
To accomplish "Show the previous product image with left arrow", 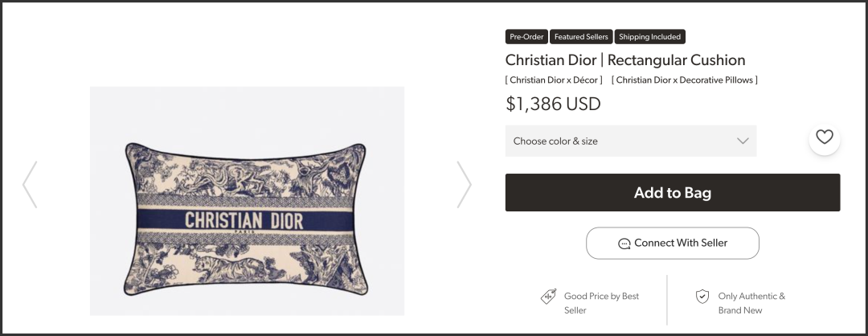I will point(30,184).
